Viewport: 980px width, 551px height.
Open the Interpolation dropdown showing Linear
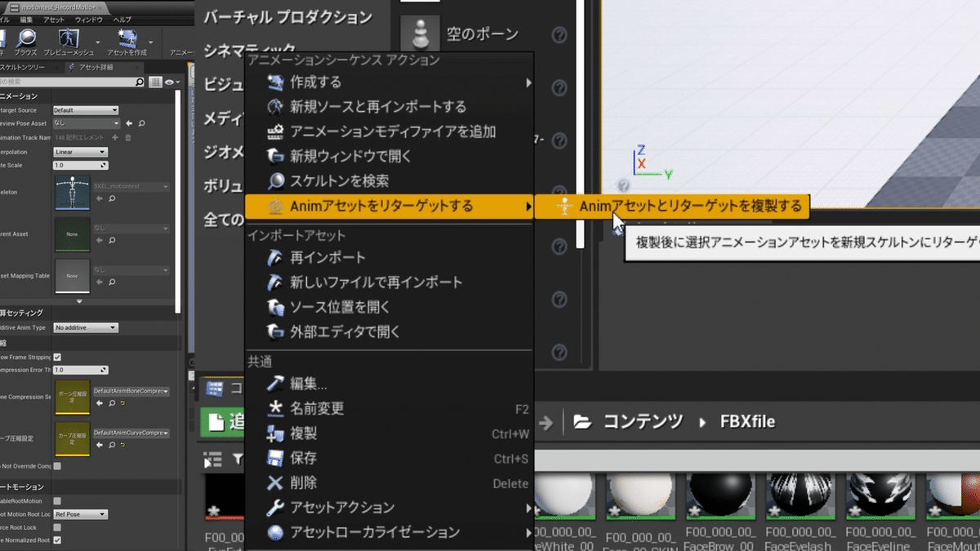coord(79,151)
